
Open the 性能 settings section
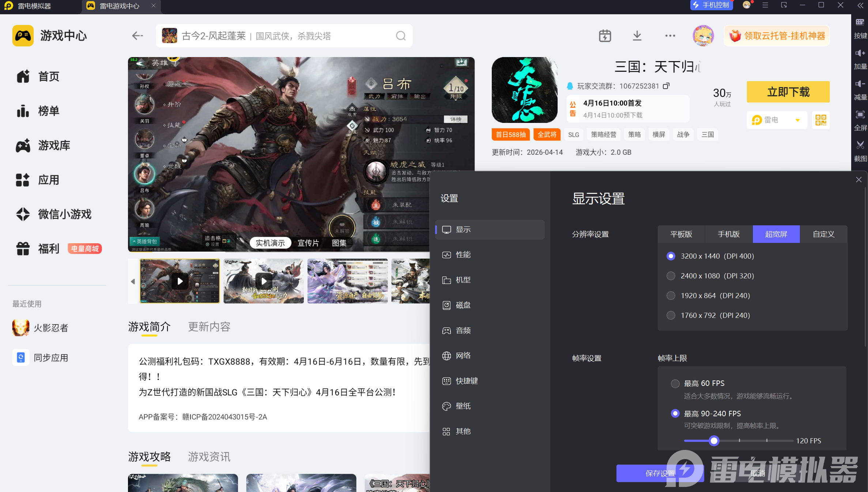coord(463,255)
